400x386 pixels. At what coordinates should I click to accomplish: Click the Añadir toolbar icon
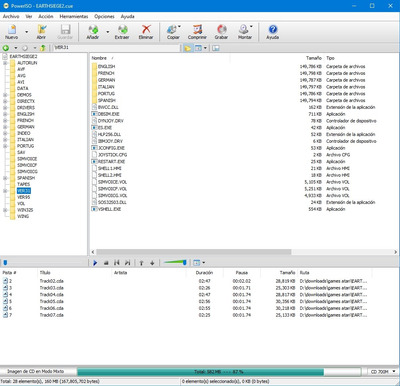coord(93,30)
